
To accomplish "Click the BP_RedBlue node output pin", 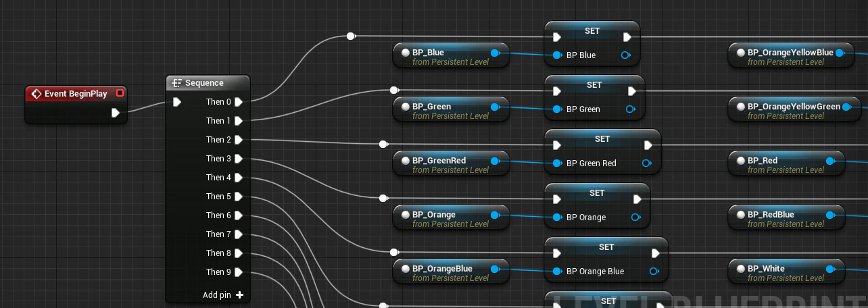I will tap(830, 215).
